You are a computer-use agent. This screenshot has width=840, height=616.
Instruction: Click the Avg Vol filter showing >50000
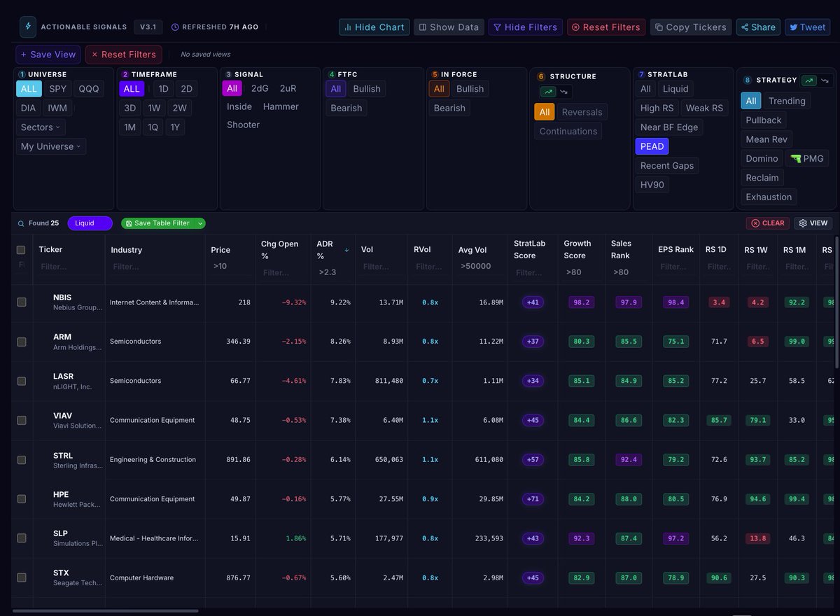coord(479,266)
